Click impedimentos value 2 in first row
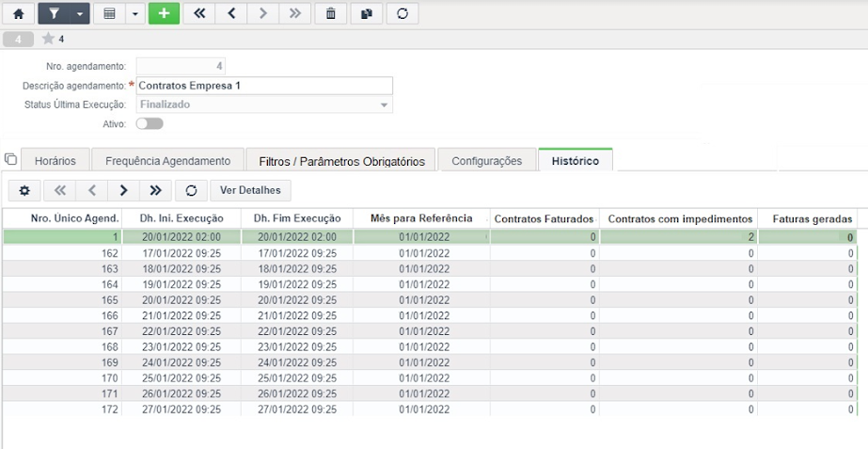This screenshot has height=449, width=868. tap(680, 237)
